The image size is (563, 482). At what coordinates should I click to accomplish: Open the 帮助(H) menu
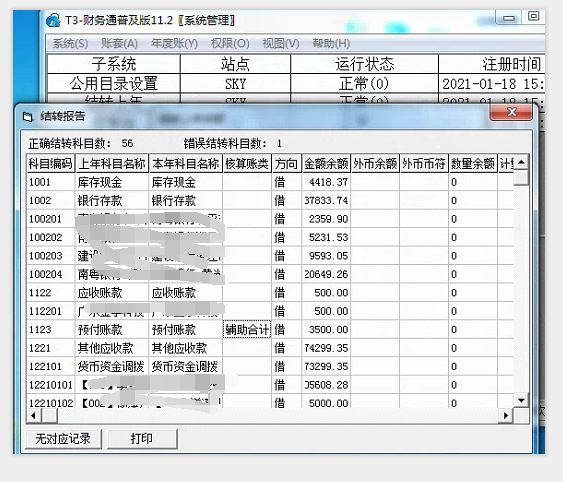331,44
